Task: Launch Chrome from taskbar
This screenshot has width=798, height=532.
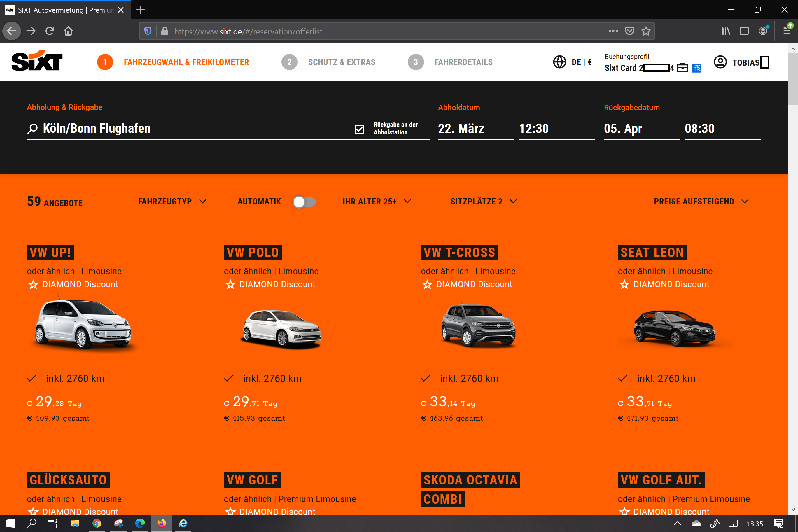Action: click(x=97, y=523)
